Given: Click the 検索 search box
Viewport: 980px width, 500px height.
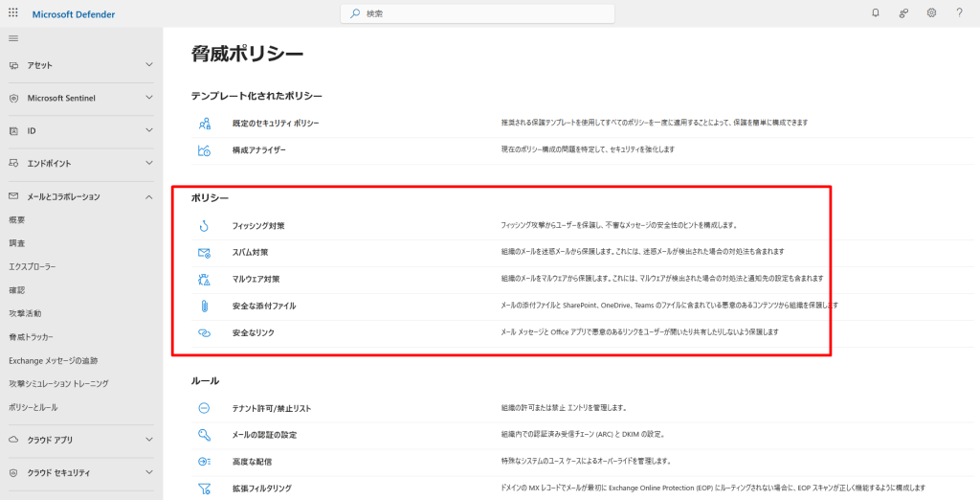Looking at the screenshot, I should coord(479,13).
